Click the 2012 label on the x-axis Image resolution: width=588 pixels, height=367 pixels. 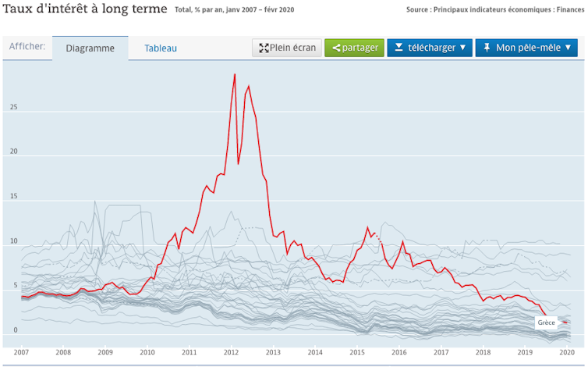pos(231,353)
